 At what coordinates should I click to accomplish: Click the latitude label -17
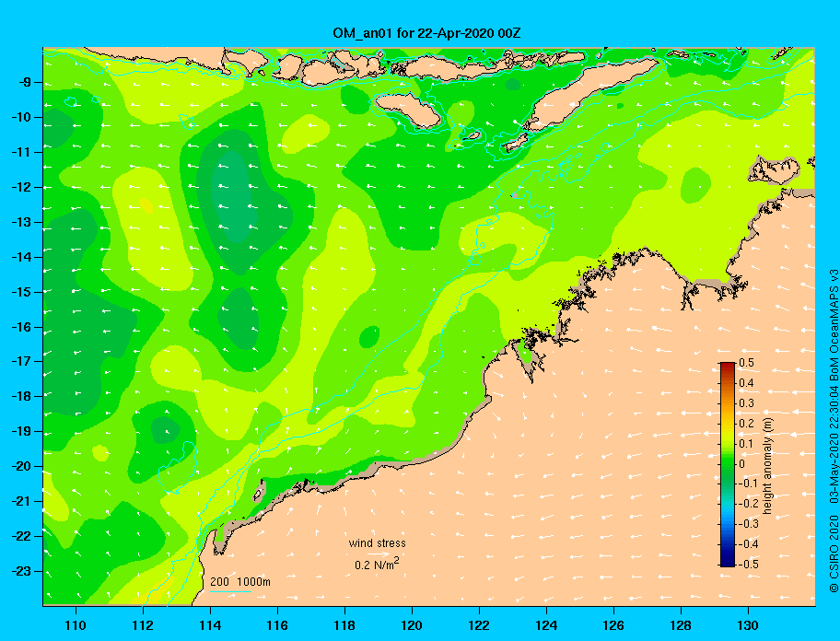pyautogui.click(x=21, y=361)
